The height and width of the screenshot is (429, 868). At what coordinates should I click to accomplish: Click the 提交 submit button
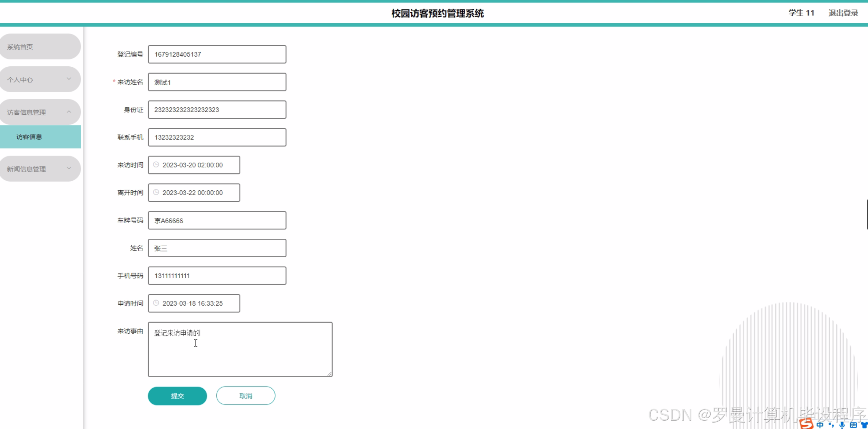177,396
